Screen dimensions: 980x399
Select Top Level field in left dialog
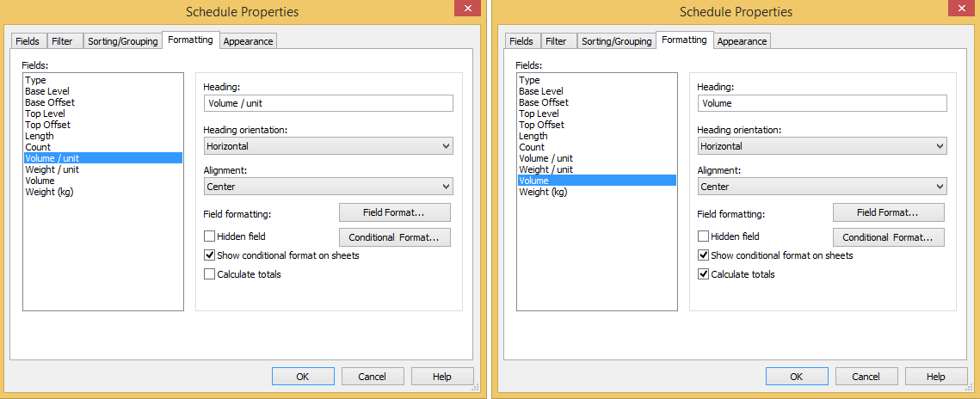[x=103, y=114]
